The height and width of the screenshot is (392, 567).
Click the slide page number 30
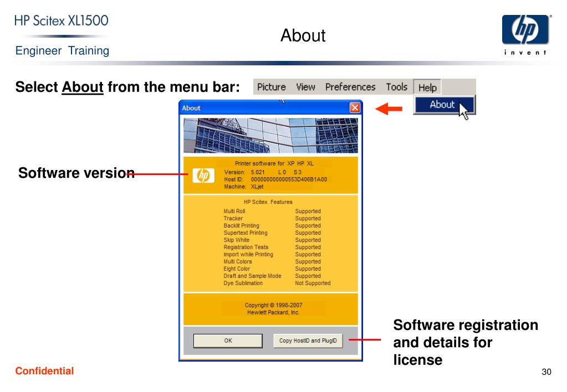point(546,372)
